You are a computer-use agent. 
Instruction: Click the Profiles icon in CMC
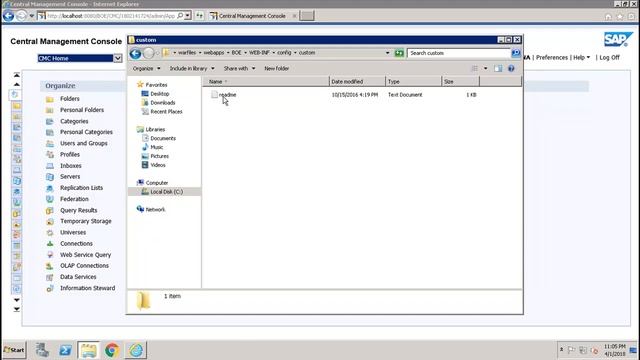pos(50,154)
